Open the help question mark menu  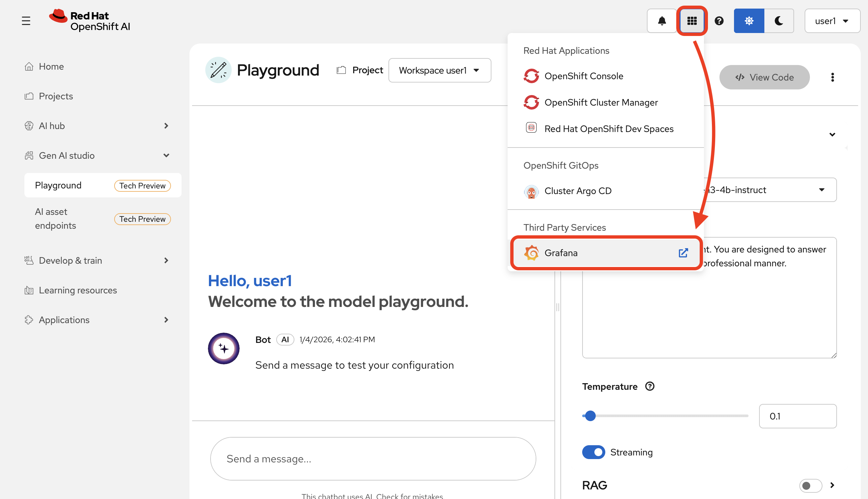(x=719, y=21)
